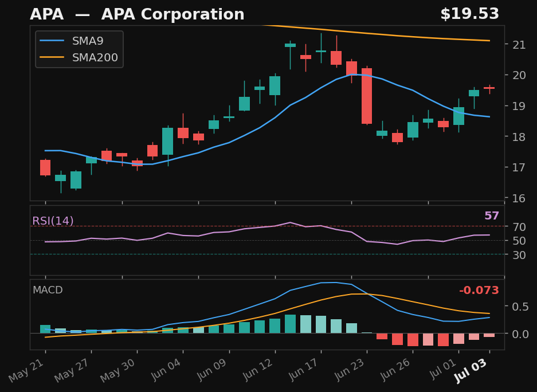Click the large red Jun 23 candlestick
The height and width of the screenshot is (392, 537).
point(367,96)
